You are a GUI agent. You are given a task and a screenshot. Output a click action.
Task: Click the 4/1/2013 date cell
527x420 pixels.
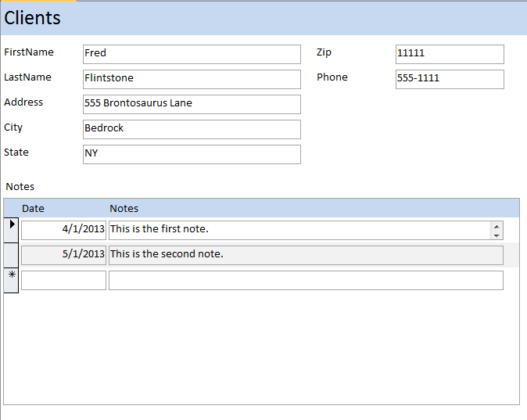pos(63,230)
